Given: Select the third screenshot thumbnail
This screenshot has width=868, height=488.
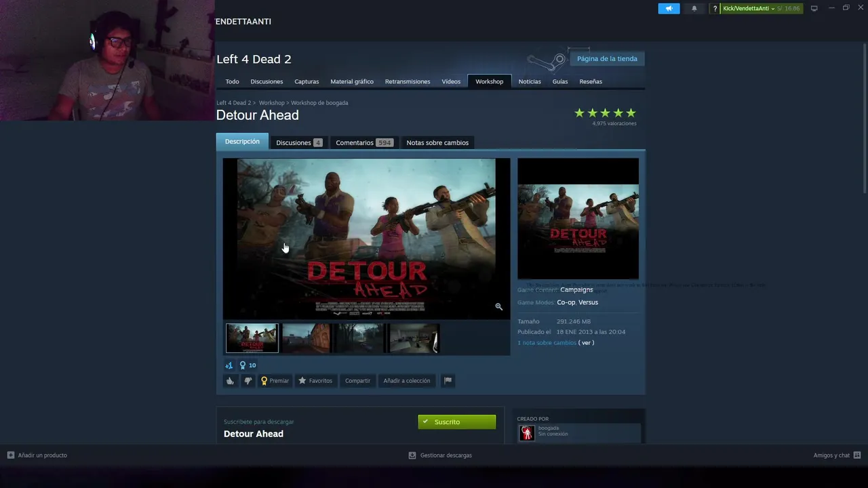Looking at the screenshot, I should (360, 338).
